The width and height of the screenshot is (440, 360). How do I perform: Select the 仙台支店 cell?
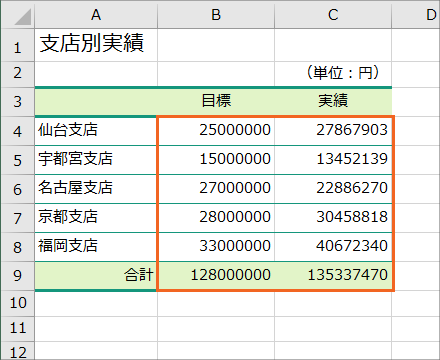[96, 131]
